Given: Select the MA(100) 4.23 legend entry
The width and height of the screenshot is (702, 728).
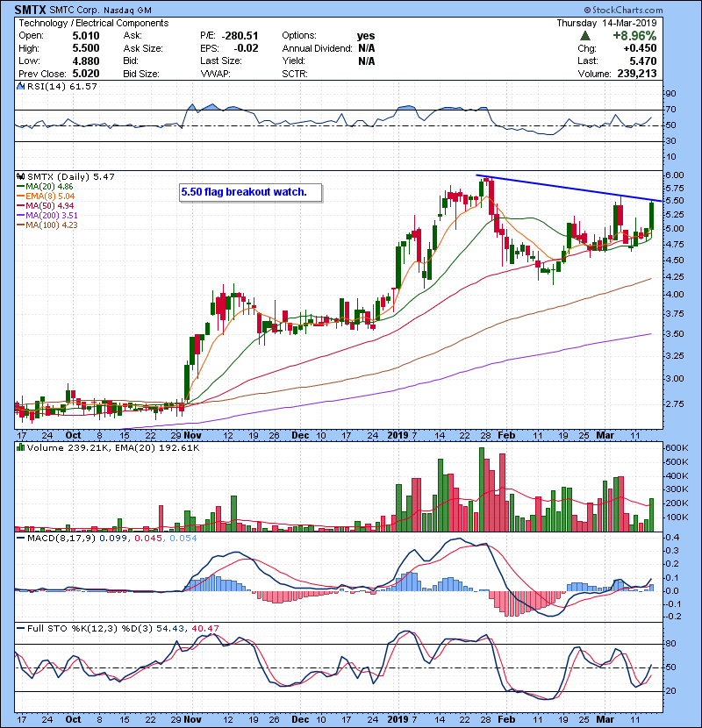Looking at the screenshot, I should 47,225.
